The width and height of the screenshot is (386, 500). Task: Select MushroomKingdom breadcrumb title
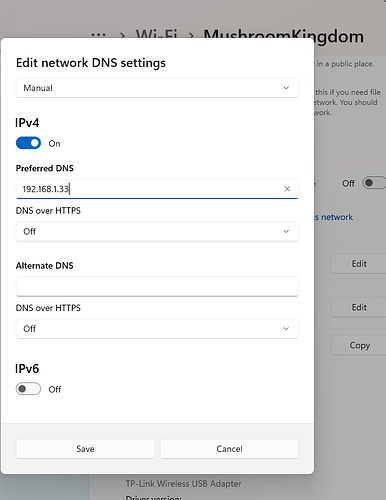click(x=284, y=36)
